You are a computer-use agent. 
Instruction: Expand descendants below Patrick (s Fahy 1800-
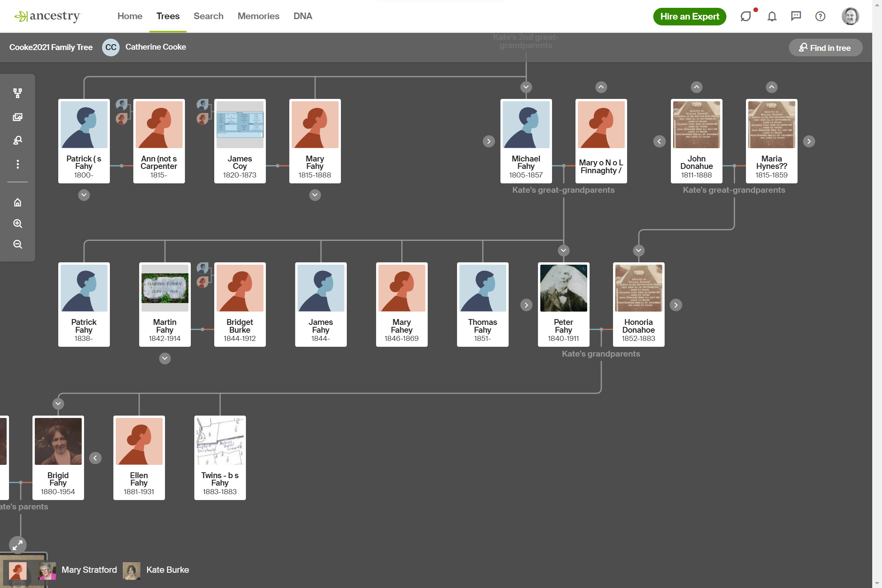(x=84, y=195)
